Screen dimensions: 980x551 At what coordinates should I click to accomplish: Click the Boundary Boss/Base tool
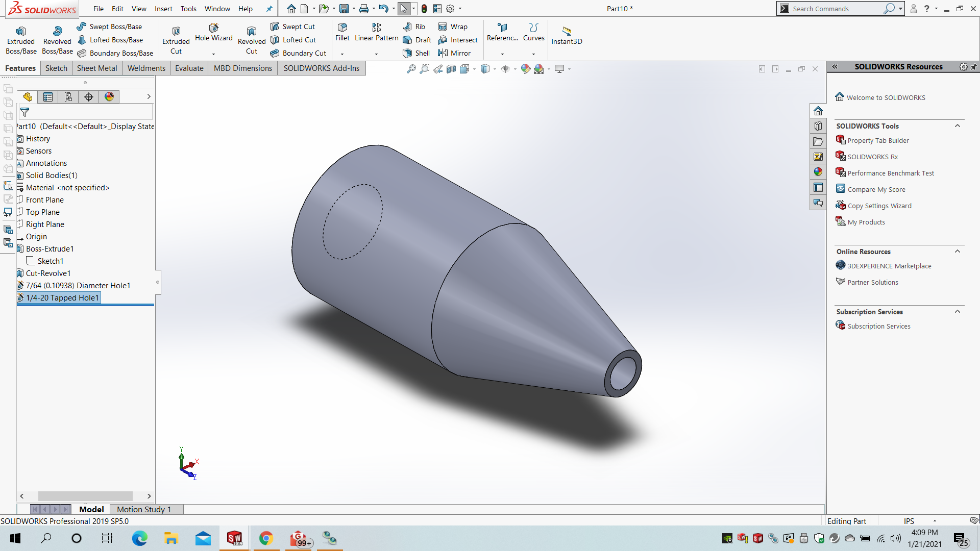pyautogui.click(x=115, y=53)
